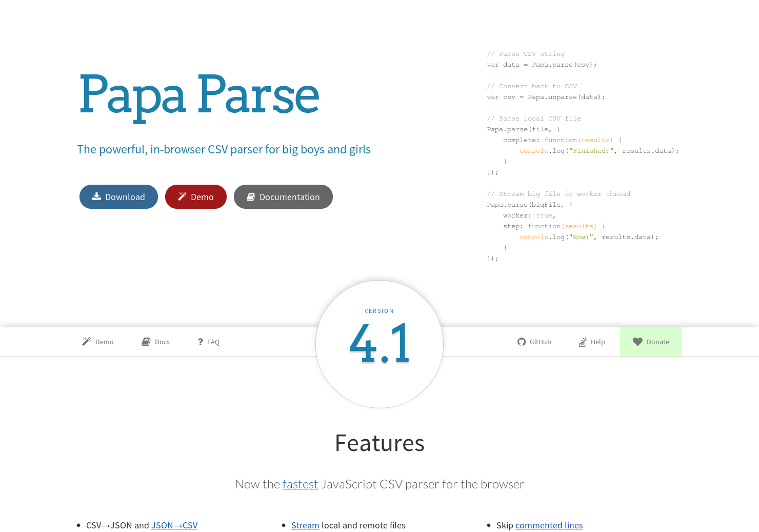Click the question mark icon beside FAQ
This screenshot has width=759, height=532.
pos(200,342)
